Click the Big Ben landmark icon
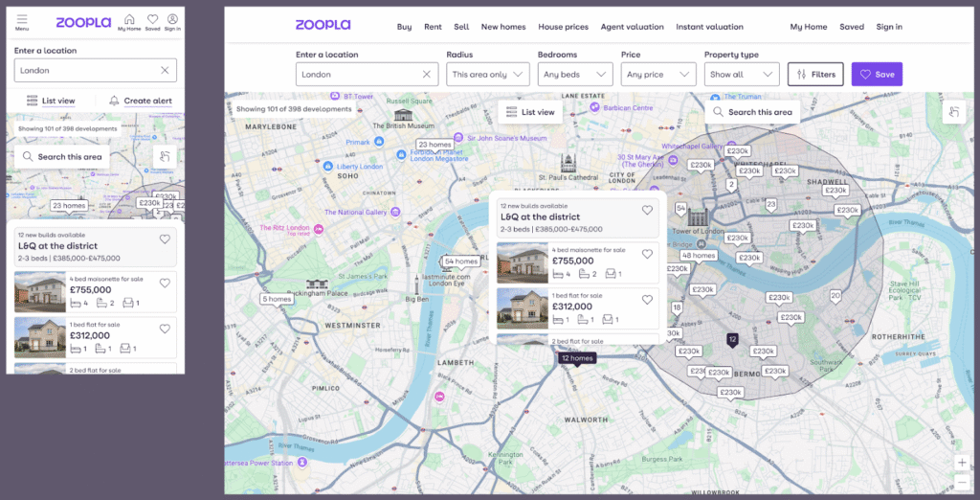Viewport: 980px width, 500px height. click(416, 284)
